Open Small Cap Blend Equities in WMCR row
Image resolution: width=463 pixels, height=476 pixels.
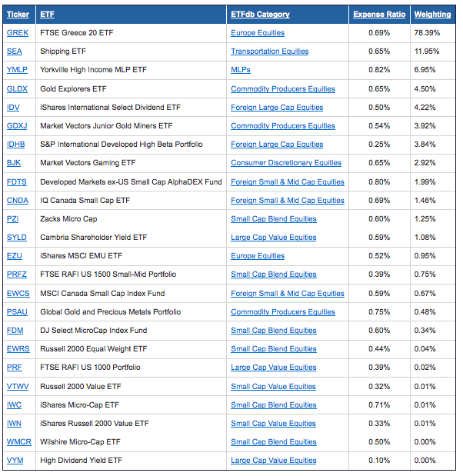coord(274,443)
